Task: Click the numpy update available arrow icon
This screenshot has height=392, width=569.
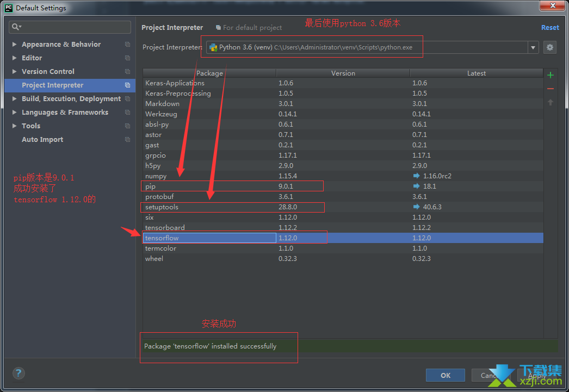Action: (x=416, y=176)
